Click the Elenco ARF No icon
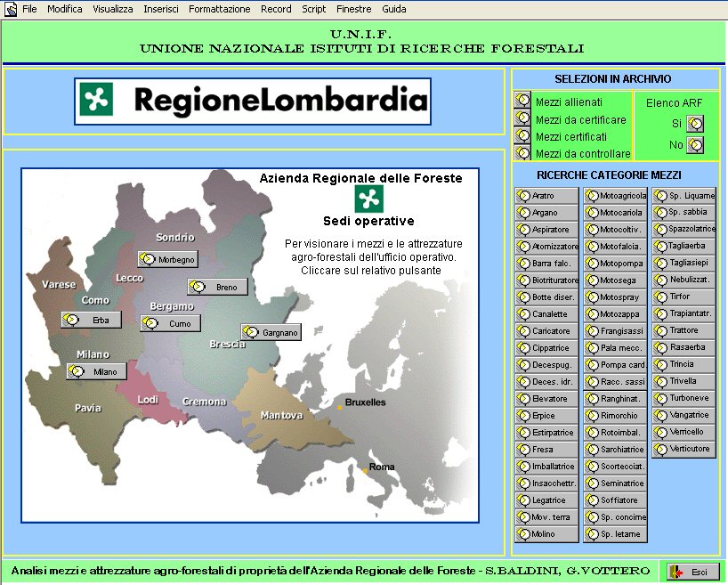 pos(695,145)
